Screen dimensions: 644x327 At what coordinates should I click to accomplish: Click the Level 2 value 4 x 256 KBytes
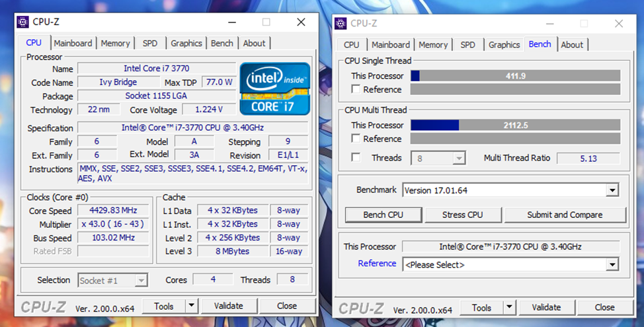pos(233,238)
